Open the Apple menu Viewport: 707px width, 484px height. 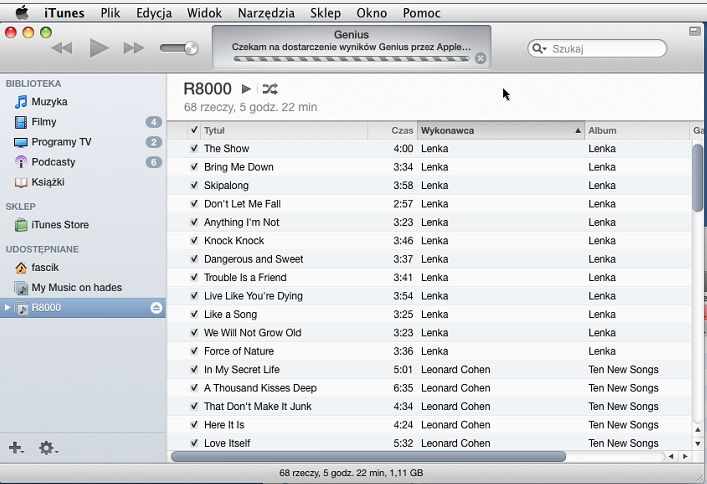(x=22, y=13)
